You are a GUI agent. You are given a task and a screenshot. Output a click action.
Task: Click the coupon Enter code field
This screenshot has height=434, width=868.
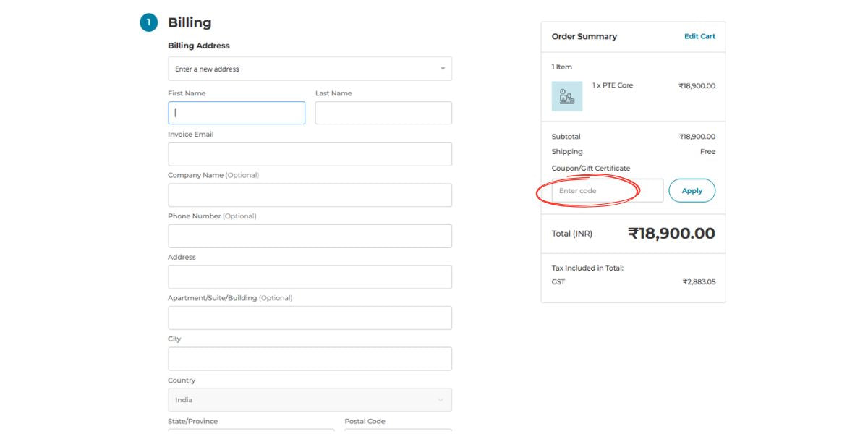(x=608, y=191)
